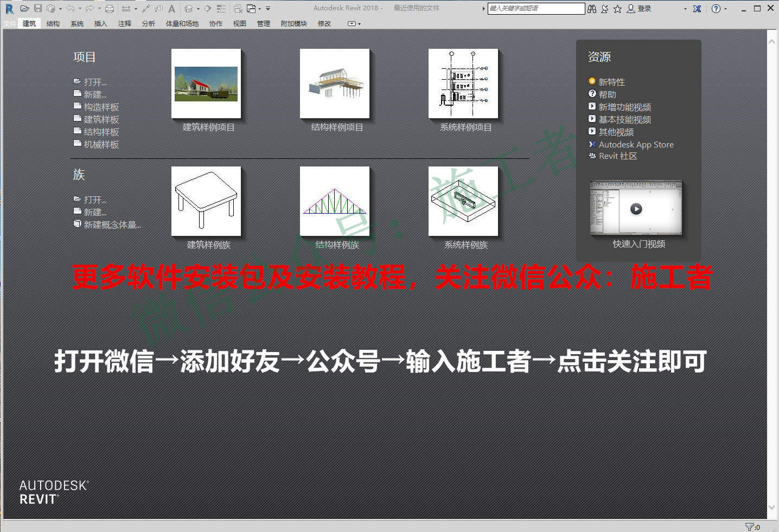This screenshot has width=779, height=532.
Task: Click the Undo arrow icon
Action: pos(71,9)
